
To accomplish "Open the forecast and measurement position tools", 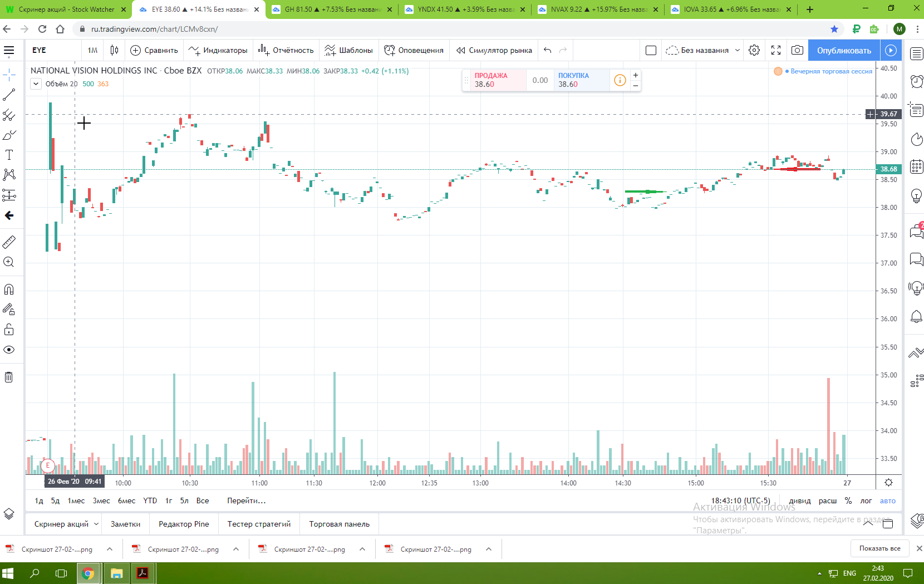I will tap(9, 195).
